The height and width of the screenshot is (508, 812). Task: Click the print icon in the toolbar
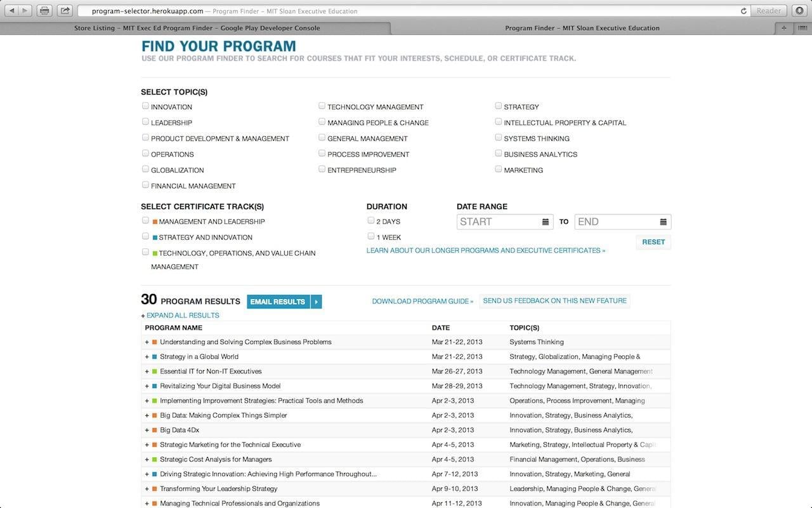click(x=44, y=11)
